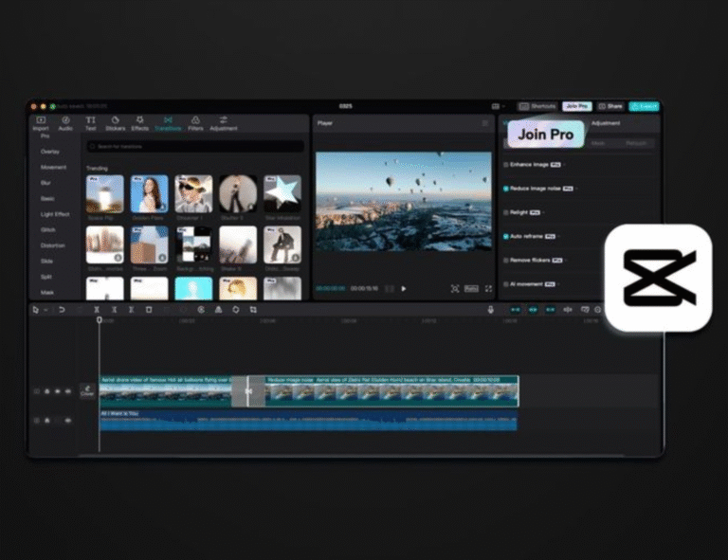Screen dimensions: 728x560
Task: Click the Cover button on video track
Action: click(x=87, y=390)
